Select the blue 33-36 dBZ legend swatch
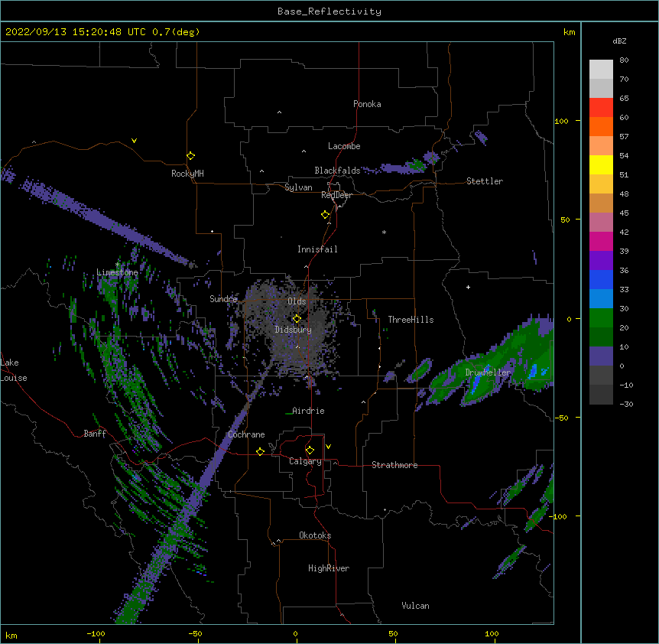The image size is (659, 644). 601,279
